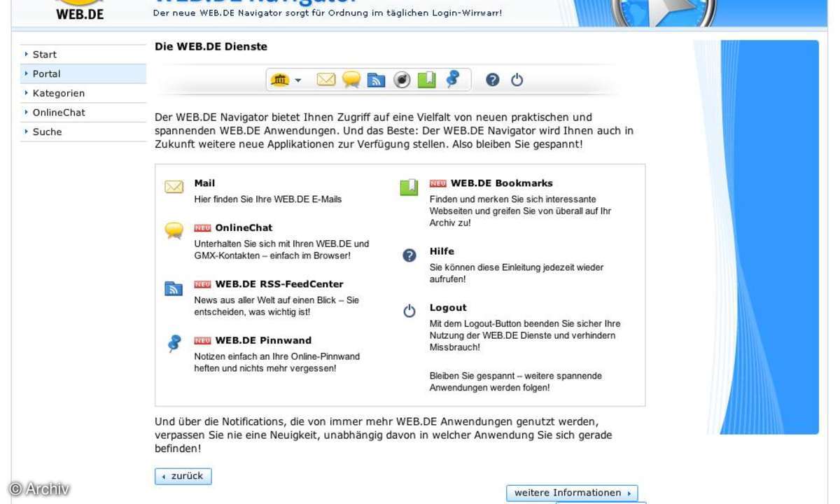Click the Hilfe heading
Image resolution: width=840 pixels, height=504 pixels.
(x=442, y=251)
